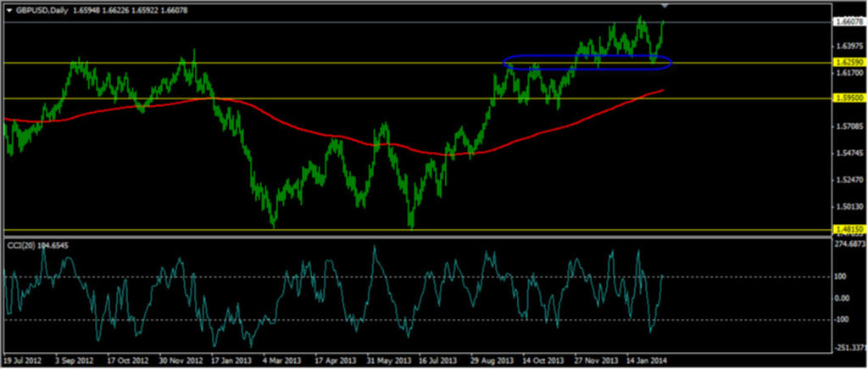Screen dimensions: 868x369
Task: Click the 3 Sep 2012 date label
Action: pyautogui.click(x=75, y=360)
